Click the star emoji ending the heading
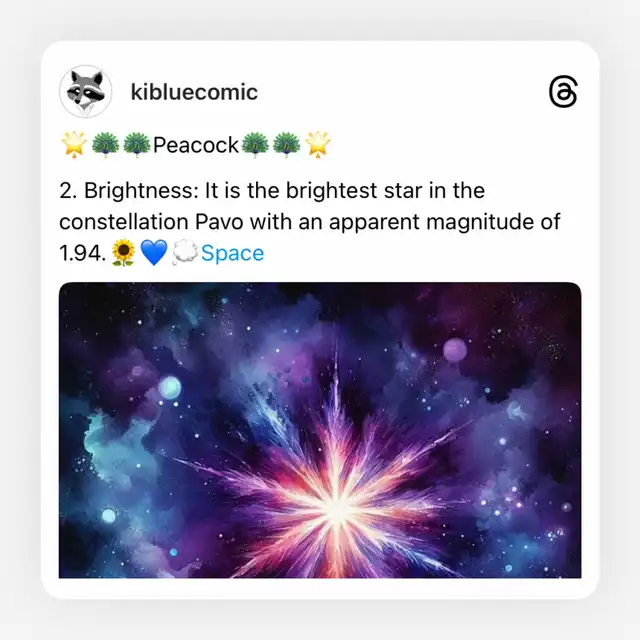The width and height of the screenshot is (640, 640). click(318, 144)
